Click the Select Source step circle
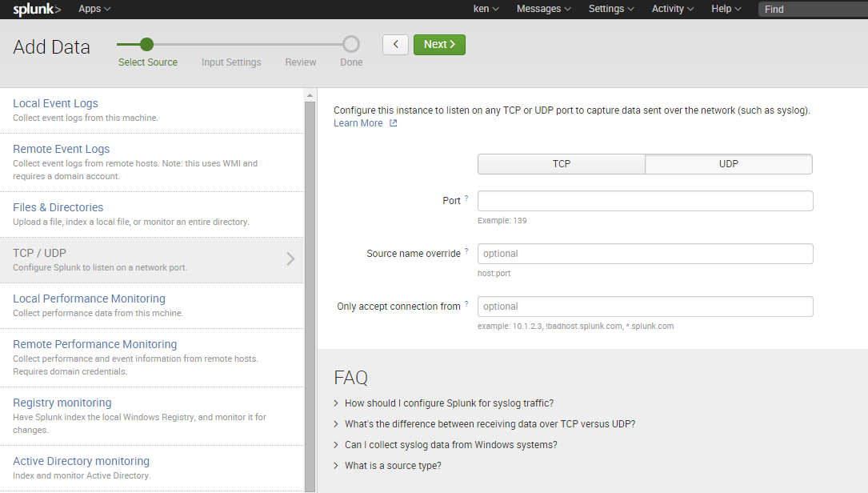This screenshot has height=493, width=868. [x=146, y=45]
